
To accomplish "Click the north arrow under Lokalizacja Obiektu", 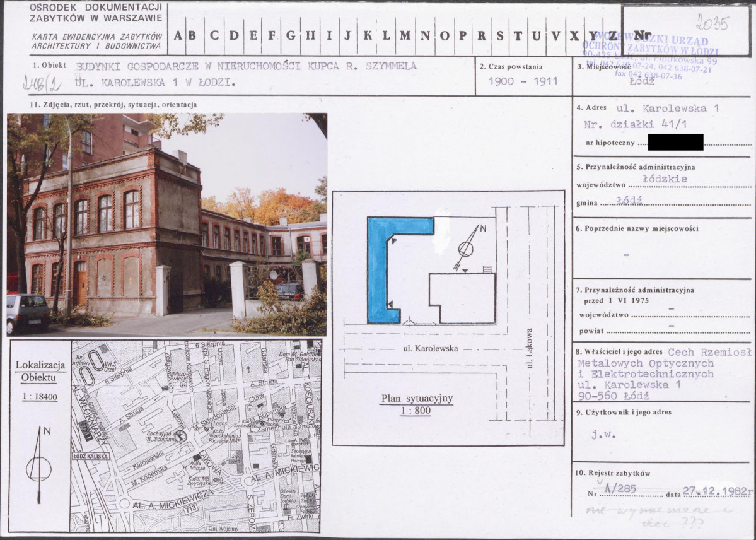I will click(38, 465).
